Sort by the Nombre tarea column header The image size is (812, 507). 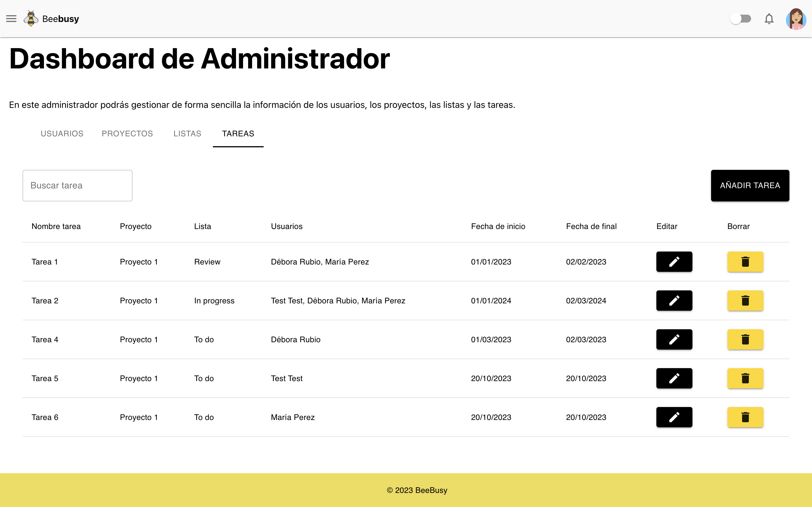pyautogui.click(x=56, y=226)
